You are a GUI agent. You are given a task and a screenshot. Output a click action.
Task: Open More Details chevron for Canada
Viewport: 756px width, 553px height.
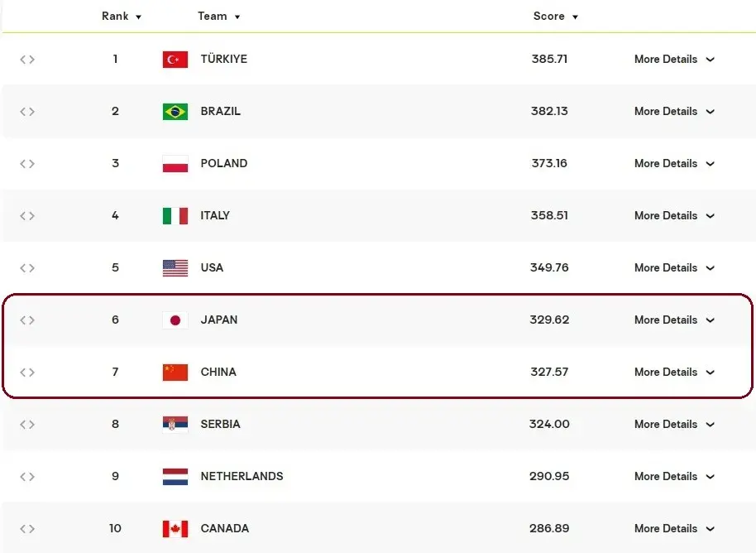click(x=711, y=529)
